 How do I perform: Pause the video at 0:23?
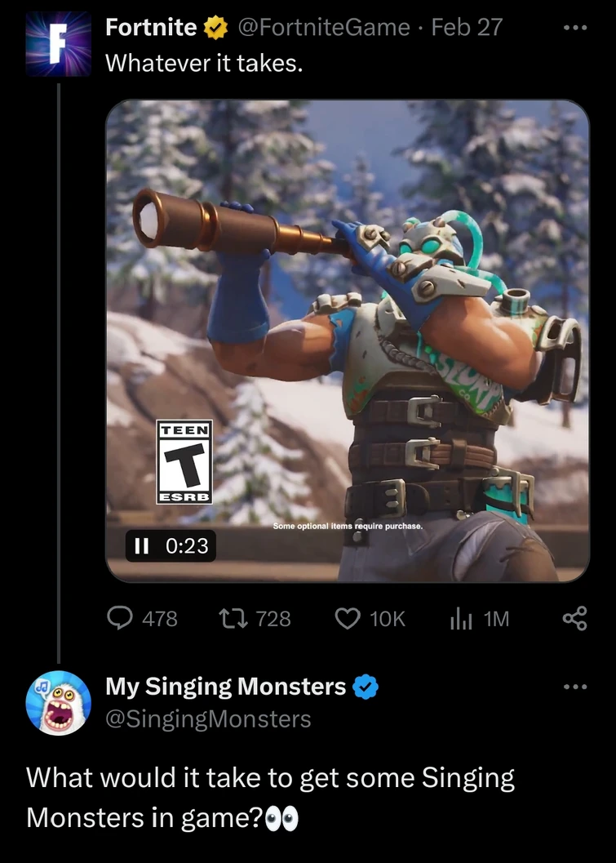tap(141, 545)
